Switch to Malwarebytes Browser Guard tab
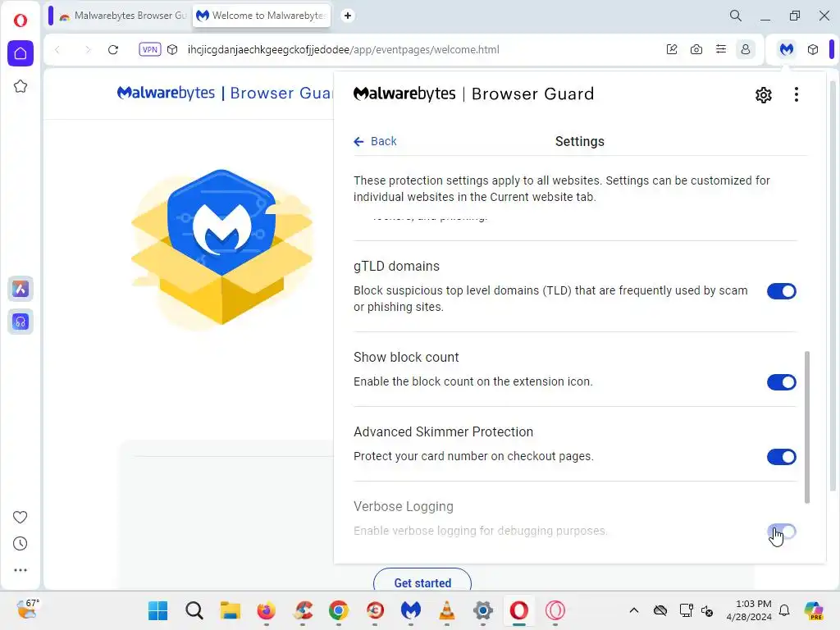 123,16
